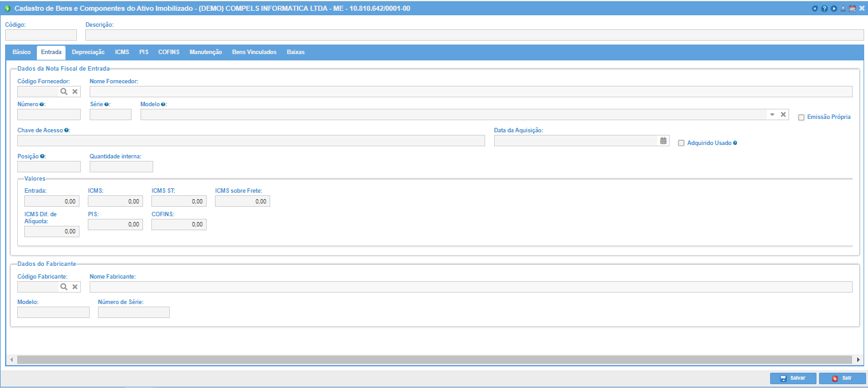Image resolution: width=868 pixels, height=388 pixels.
Task: Focus the Quantidade interna field
Action: pyautogui.click(x=121, y=167)
